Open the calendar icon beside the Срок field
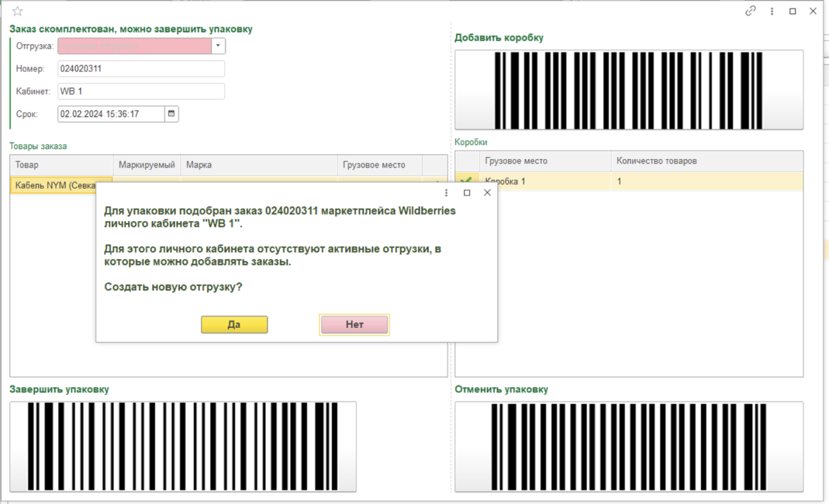Viewport: 829px width, 504px height. point(171,113)
